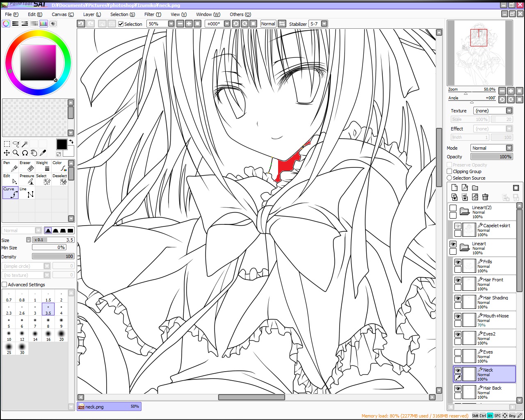The image size is (525, 420).
Task: Open the Selection menu
Action: tap(123, 14)
